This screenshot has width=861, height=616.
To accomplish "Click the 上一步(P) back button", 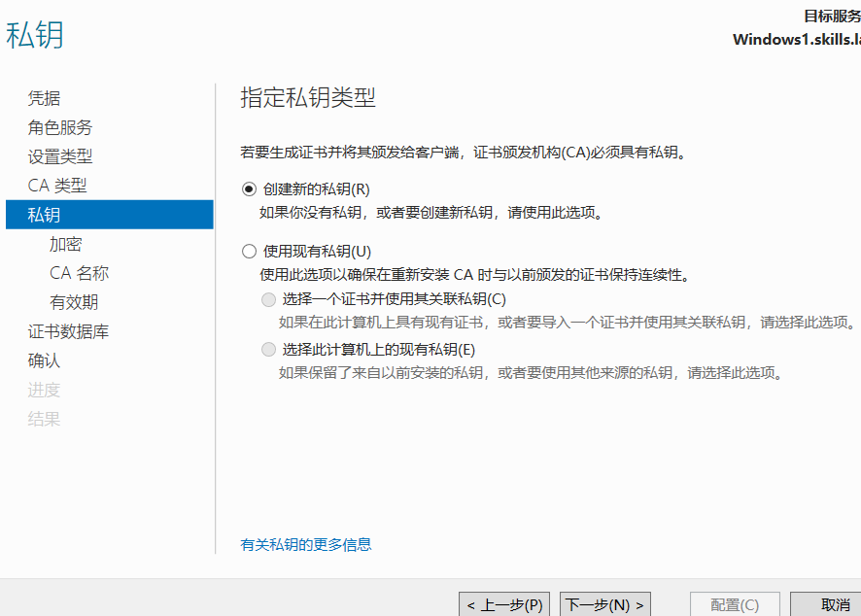I will click(x=504, y=604).
